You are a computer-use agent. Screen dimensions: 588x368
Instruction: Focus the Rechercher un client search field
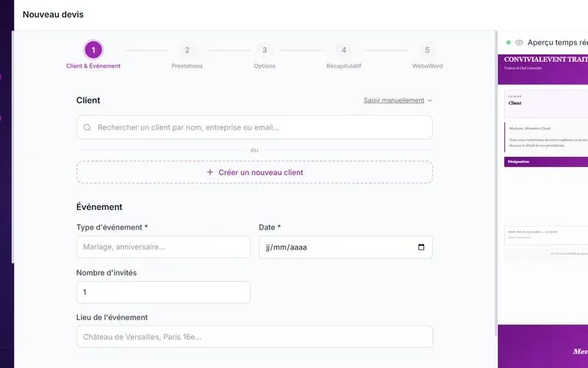point(254,127)
